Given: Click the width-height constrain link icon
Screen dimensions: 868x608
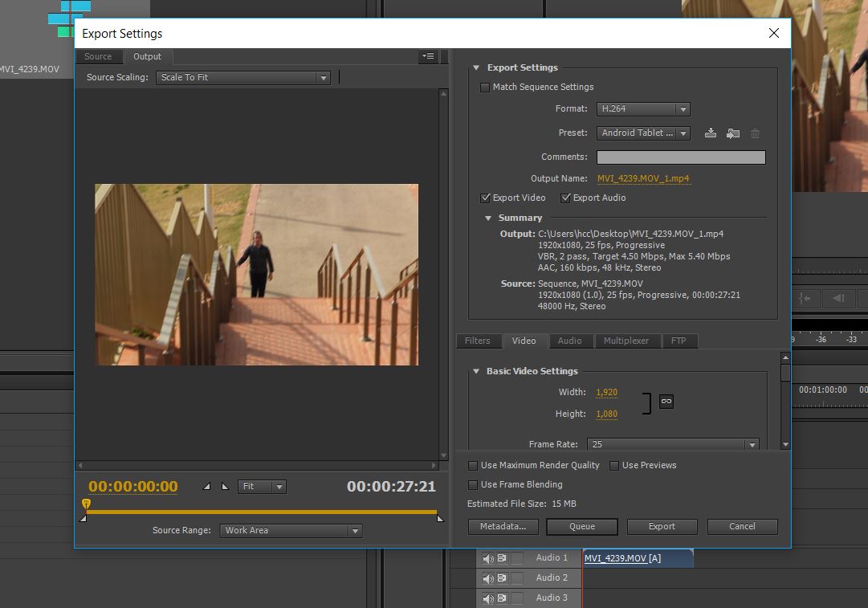Looking at the screenshot, I should [666, 402].
